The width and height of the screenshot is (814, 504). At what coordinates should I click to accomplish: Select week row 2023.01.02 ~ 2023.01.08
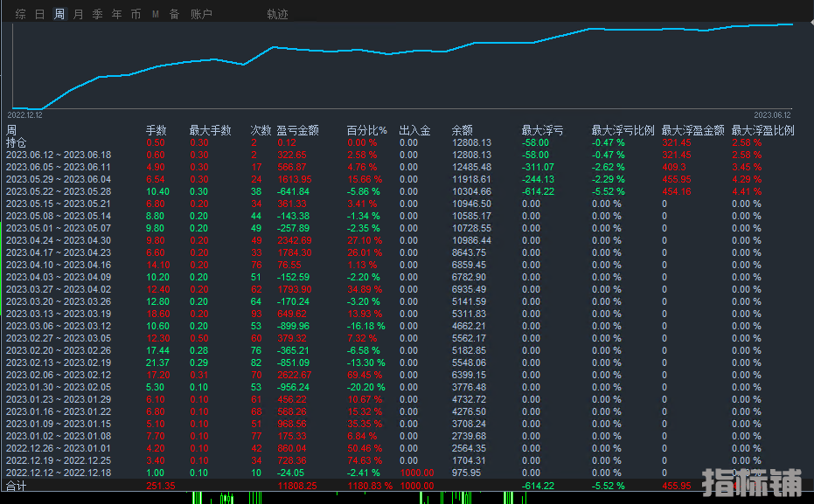click(x=59, y=436)
